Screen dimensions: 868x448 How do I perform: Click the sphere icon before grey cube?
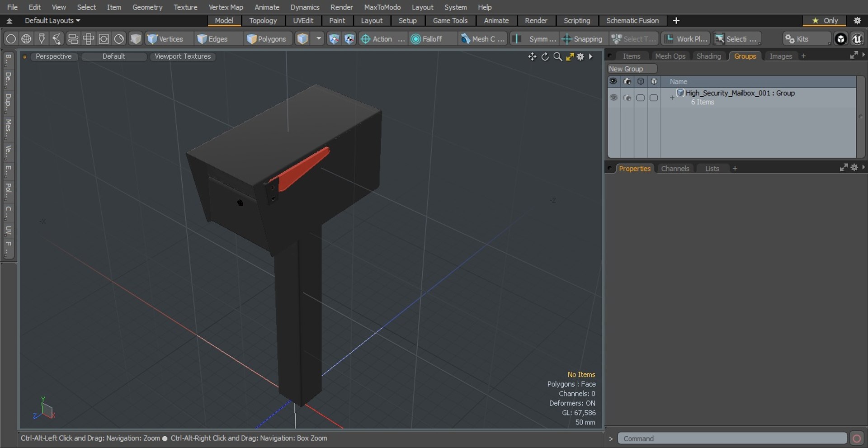pyautogui.click(x=119, y=39)
